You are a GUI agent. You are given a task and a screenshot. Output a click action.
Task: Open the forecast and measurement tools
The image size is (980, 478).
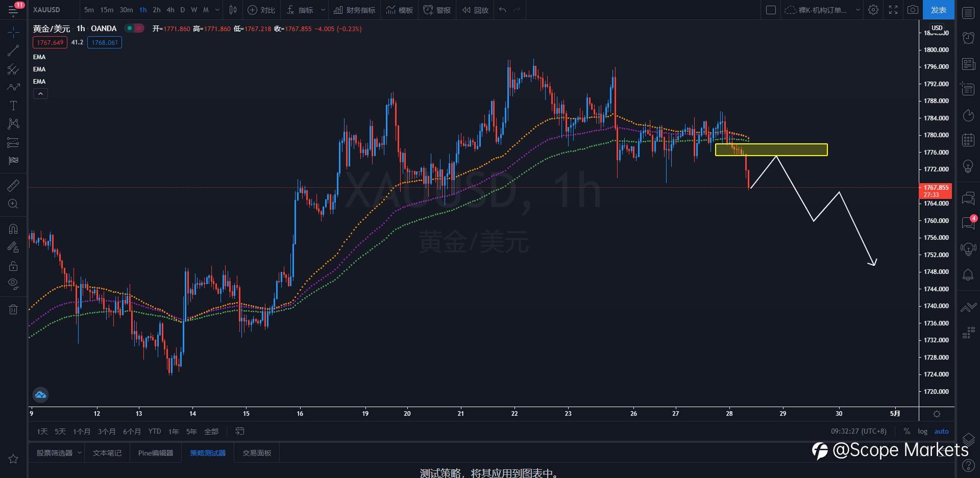point(13,142)
